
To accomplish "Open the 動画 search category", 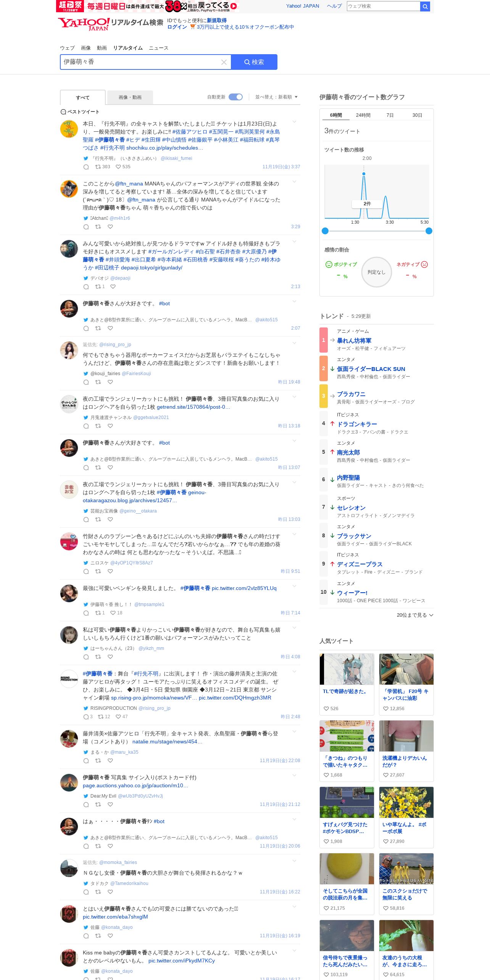I will (x=102, y=48).
